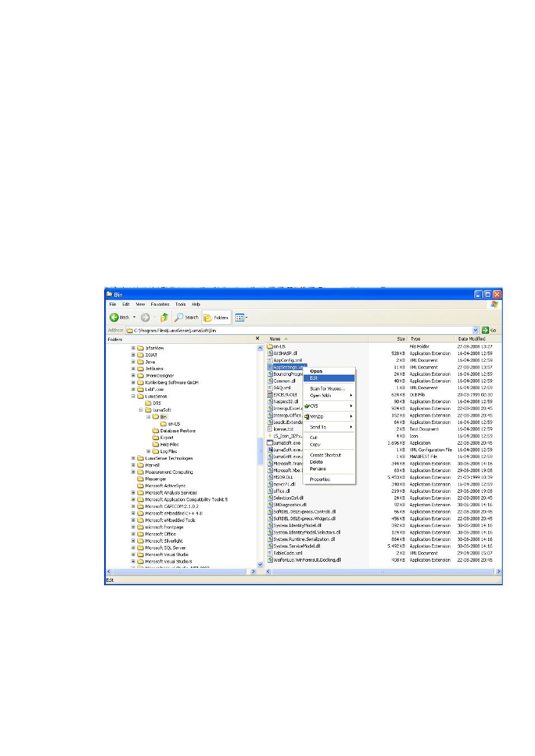Select the DTS folder in tree

(x=153, y=403)
